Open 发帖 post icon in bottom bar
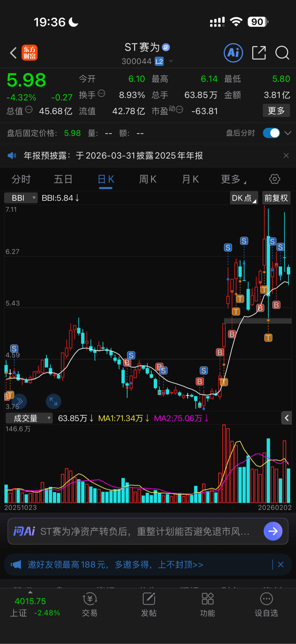This screenshot has width=296, height=644. [149, 599]
